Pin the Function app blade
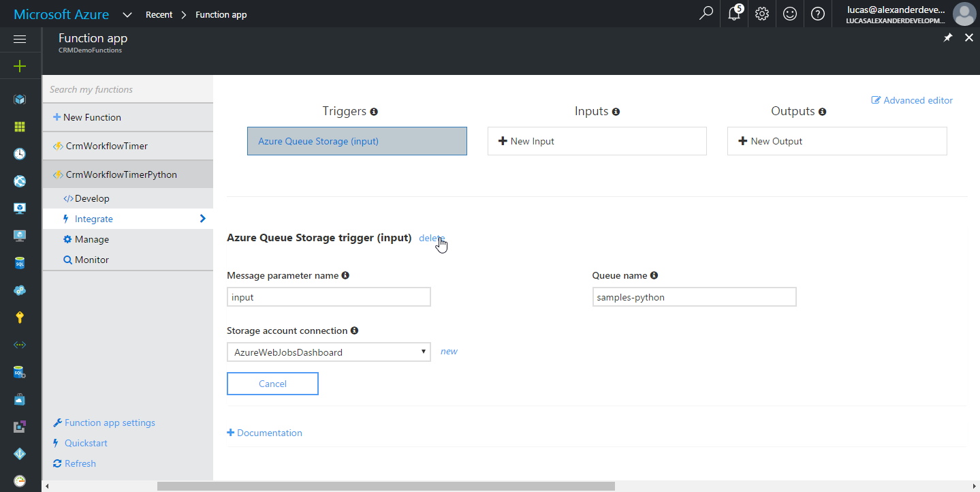Screen dimensions: 980x492 click(948, 38)
